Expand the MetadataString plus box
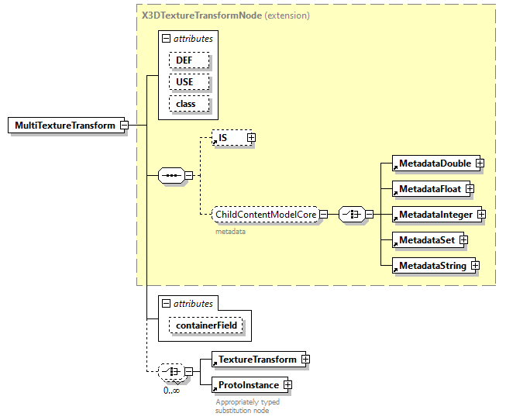The height and width of the screenshot is (420, 506). pos(475,266)
